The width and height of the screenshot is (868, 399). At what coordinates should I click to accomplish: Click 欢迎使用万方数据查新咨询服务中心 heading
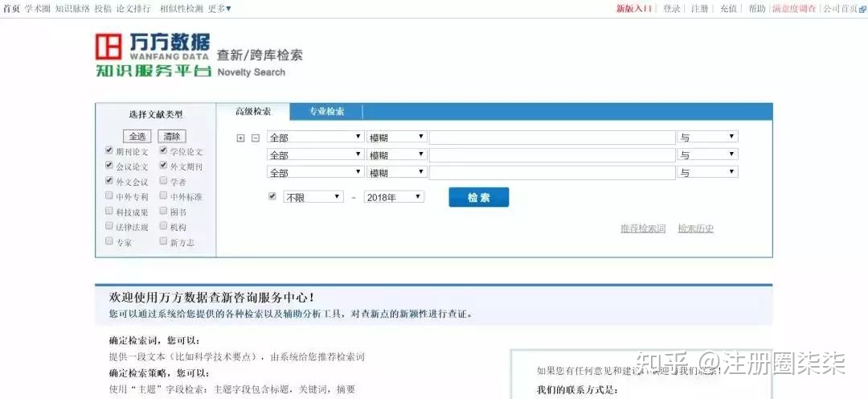point(212,298)
